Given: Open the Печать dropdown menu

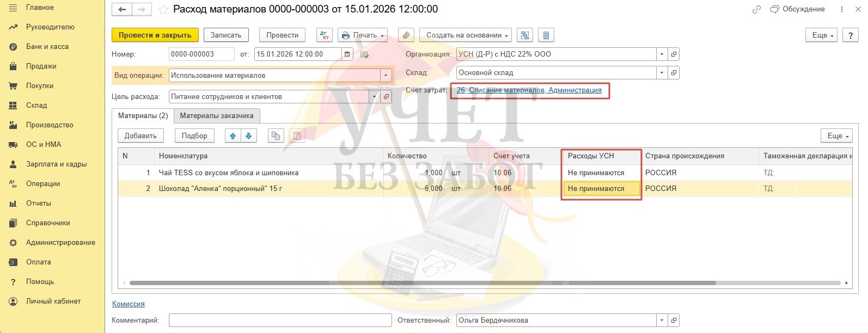Looking at the screenshot, I should pyautogui.click(x=363, y=35).
